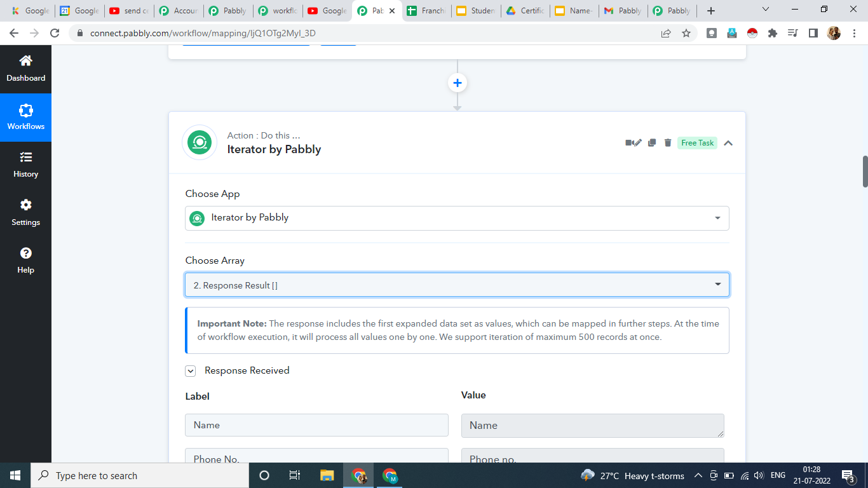Bookmark this page with the star icon
The image size is (868, 488).
pos(686,33)
